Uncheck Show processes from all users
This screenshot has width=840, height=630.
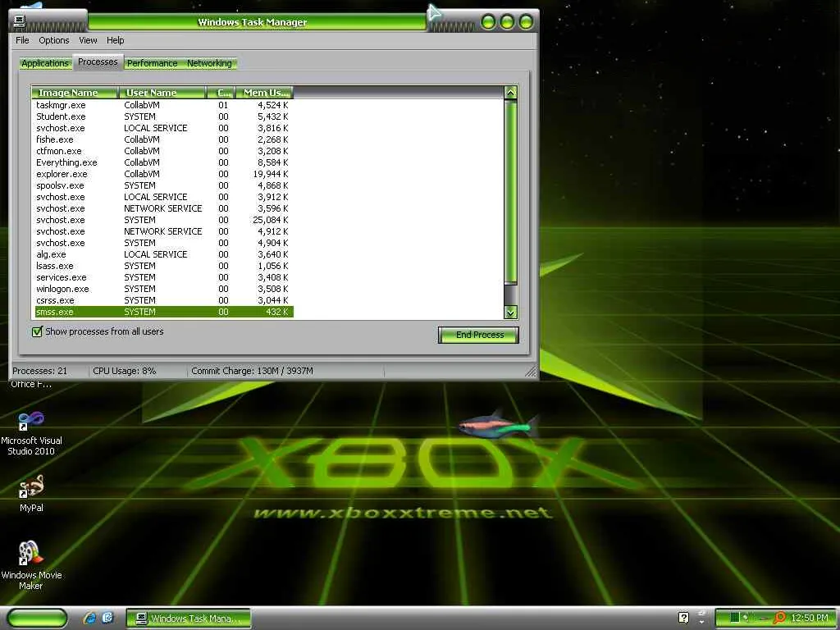pos(37,331)
